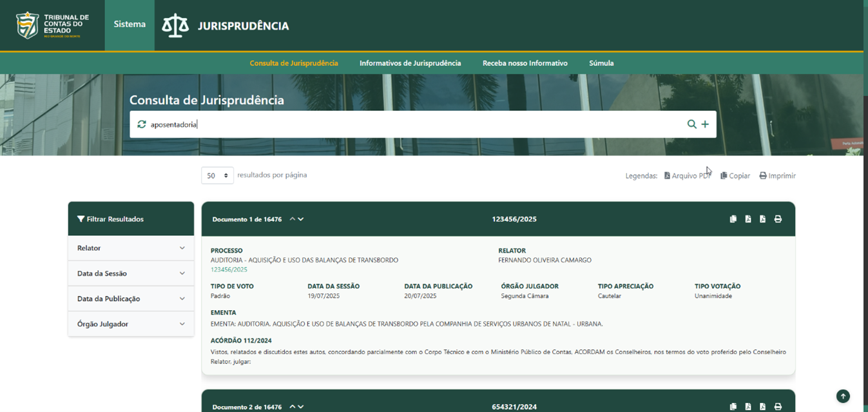Click the search magnifier icon

tap(691, 124)
